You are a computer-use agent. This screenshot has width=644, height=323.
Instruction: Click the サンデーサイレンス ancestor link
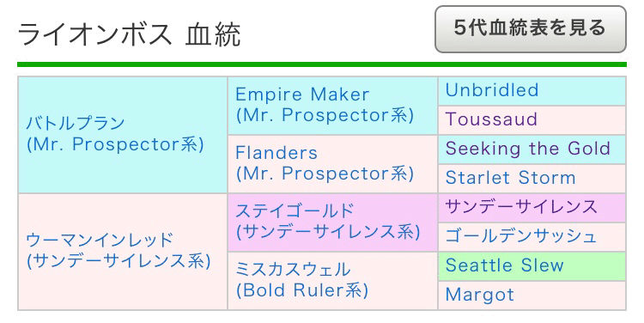point(521,207)
